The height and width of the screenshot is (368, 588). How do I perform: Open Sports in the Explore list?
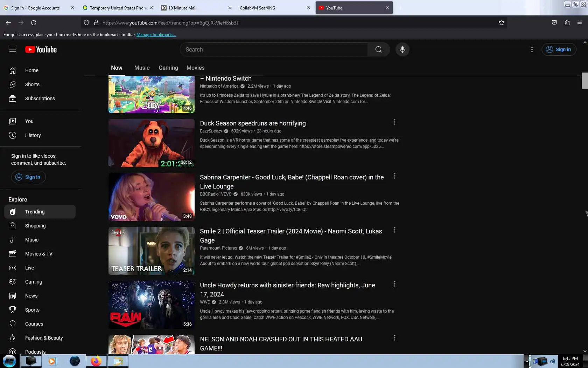[x=40, y=310]
